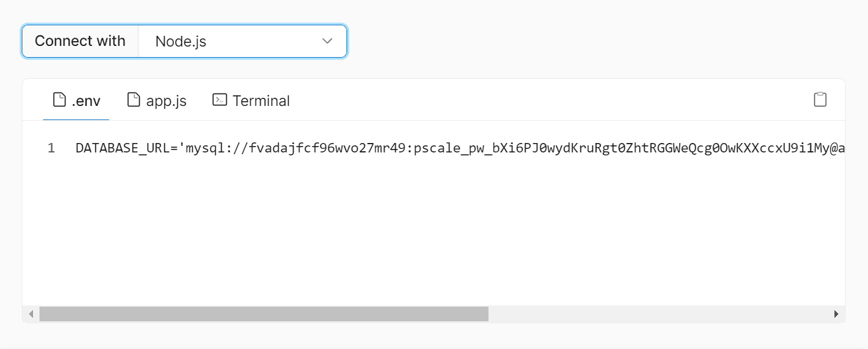
Task: Click the clipboard icon to copy the connection string
Action: click(821, 100)
